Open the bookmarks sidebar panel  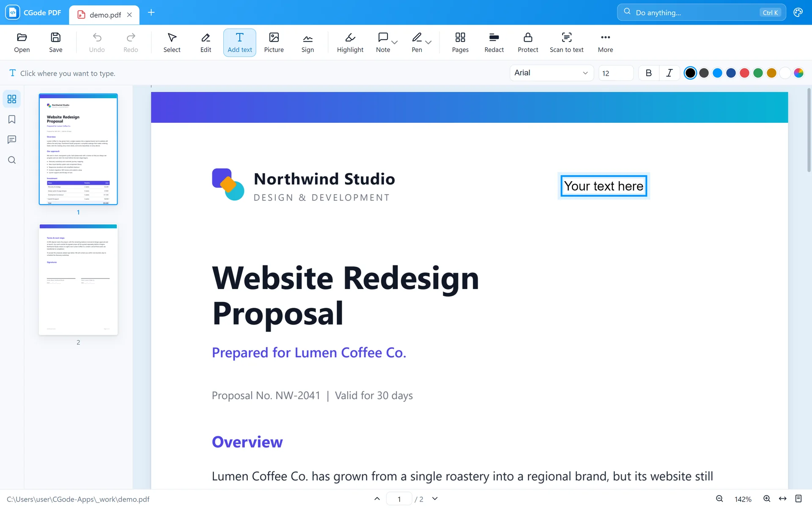click(12, 119)
